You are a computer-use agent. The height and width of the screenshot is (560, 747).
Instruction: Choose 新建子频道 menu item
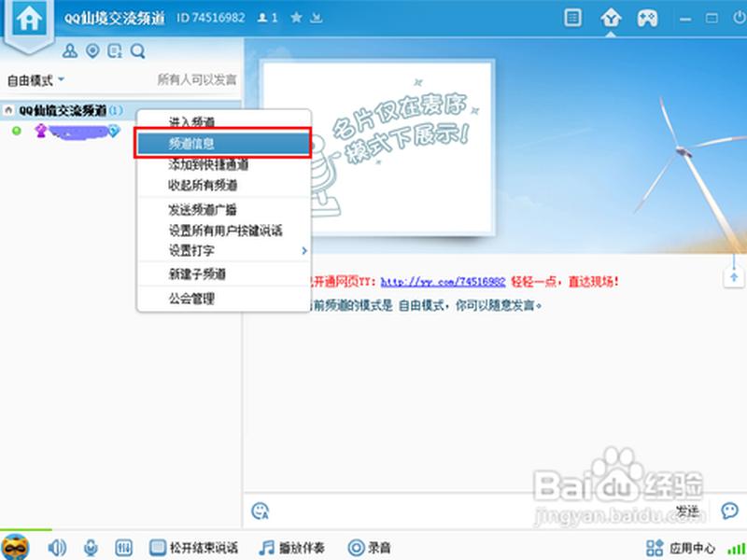(224, 273)
